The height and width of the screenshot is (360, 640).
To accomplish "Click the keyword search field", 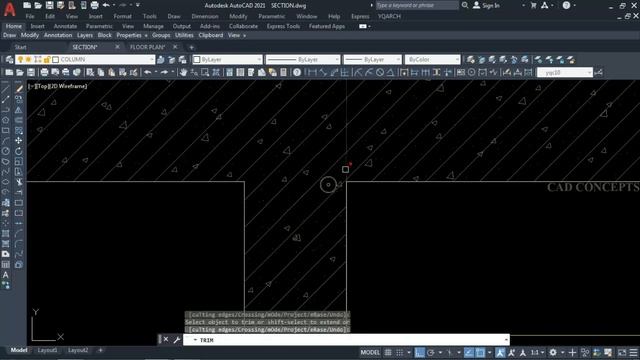I will pos(416,5).
